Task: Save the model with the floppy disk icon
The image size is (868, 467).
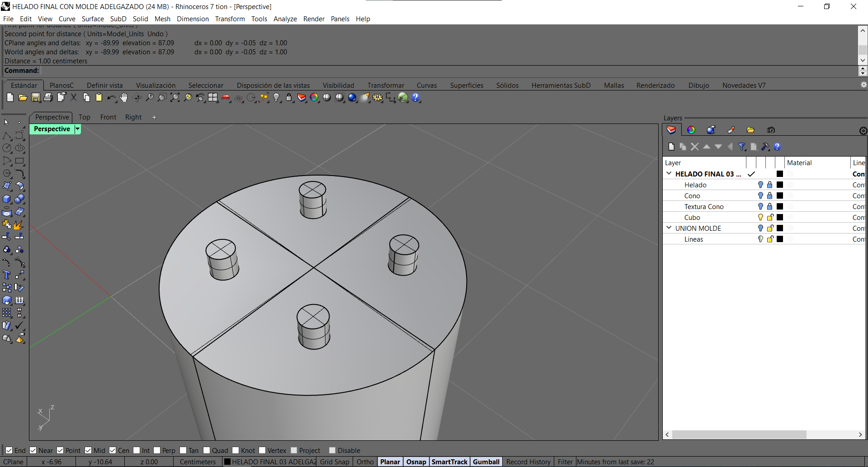Action: (x=35, y=97)
